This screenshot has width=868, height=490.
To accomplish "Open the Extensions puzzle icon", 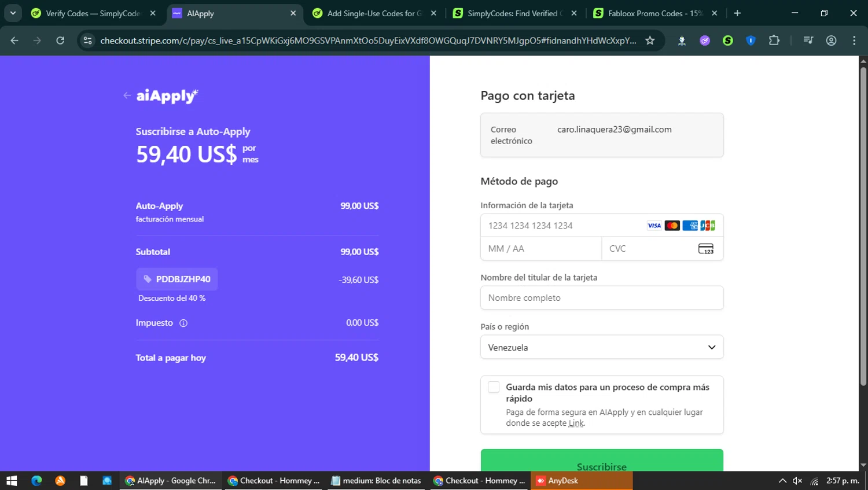I will (x=774, y=40).
